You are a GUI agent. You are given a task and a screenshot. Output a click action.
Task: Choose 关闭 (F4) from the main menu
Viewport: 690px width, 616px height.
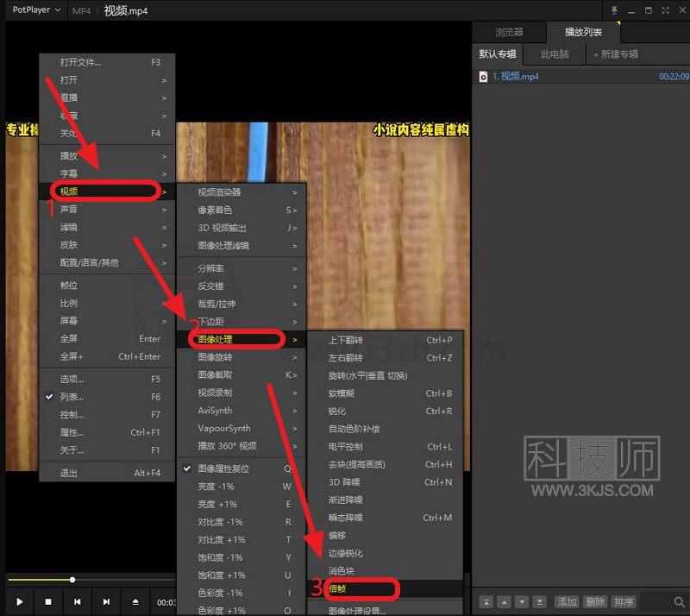pyautogui.click(x=107, y=133)
